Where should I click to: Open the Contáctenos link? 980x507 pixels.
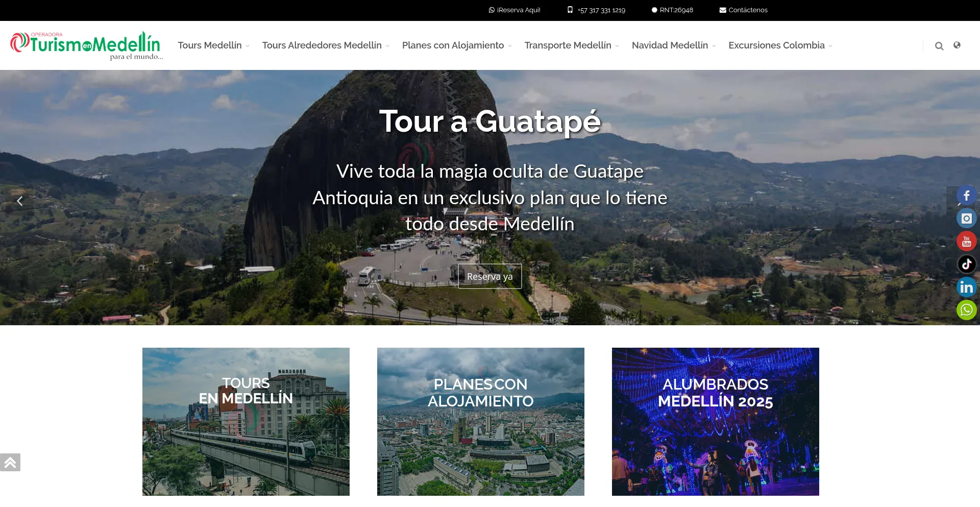(x=743, y=10)
